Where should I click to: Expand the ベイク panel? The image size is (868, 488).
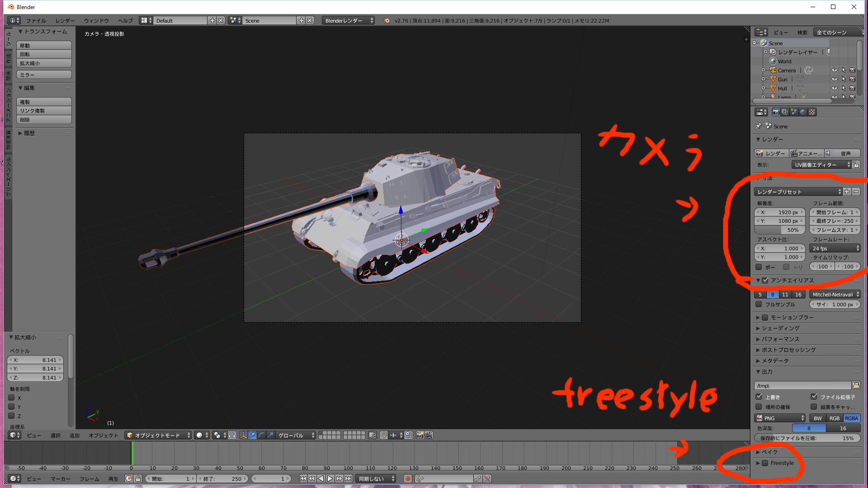769,452
